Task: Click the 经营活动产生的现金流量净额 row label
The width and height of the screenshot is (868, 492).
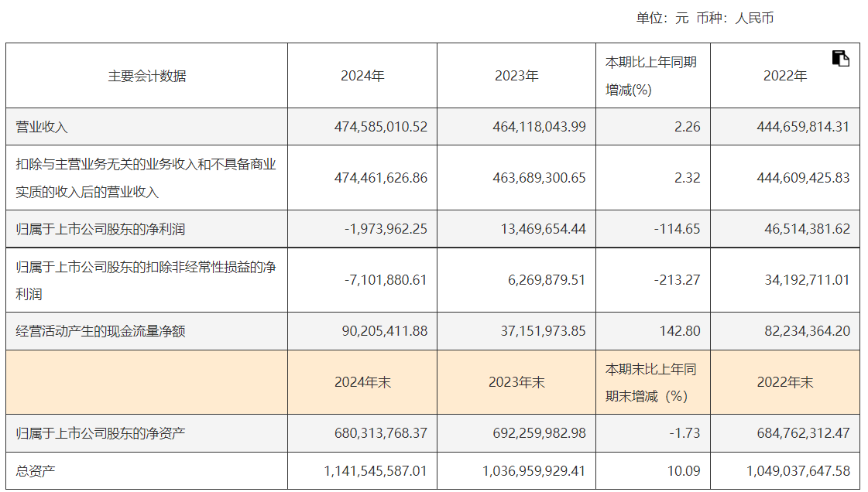Action: [x=101, y=331]
